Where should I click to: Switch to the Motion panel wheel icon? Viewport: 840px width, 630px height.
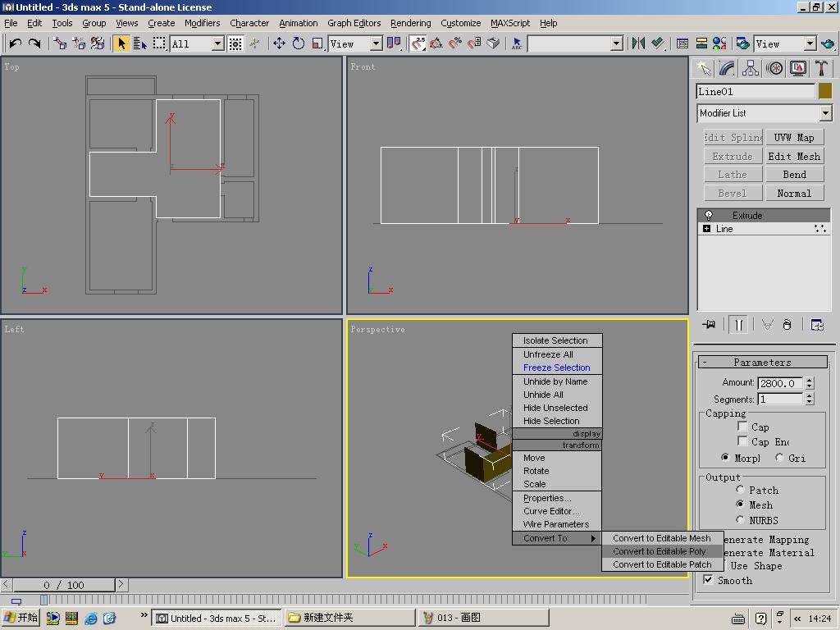click(774, 69)
